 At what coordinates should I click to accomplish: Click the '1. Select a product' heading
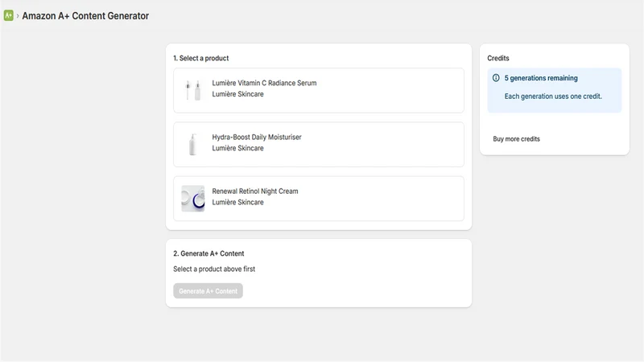pos(200,58)
